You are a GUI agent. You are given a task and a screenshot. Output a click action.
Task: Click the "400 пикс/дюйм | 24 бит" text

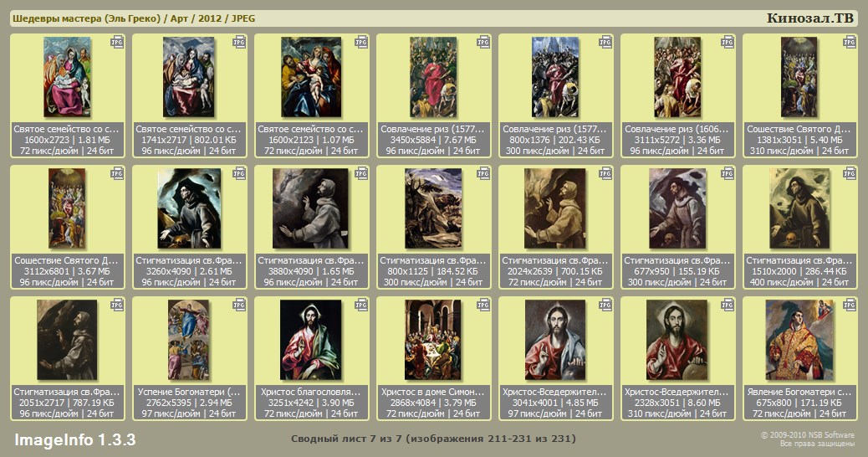coord(799,282)
